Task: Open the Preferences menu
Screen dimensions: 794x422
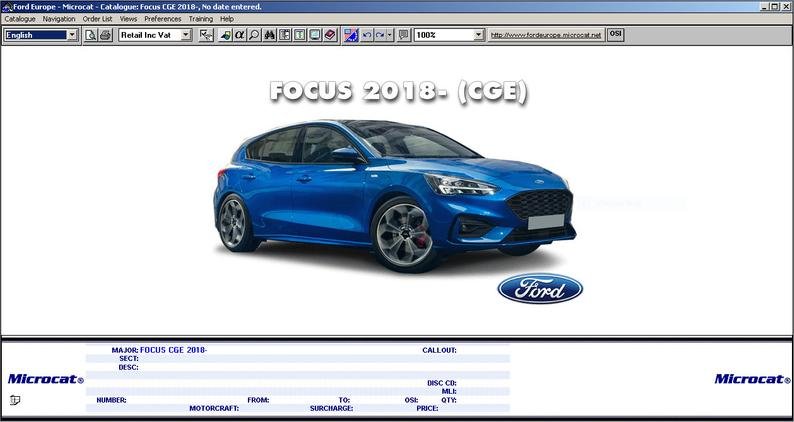Action: pyautogui.click(x=163, y=19)
